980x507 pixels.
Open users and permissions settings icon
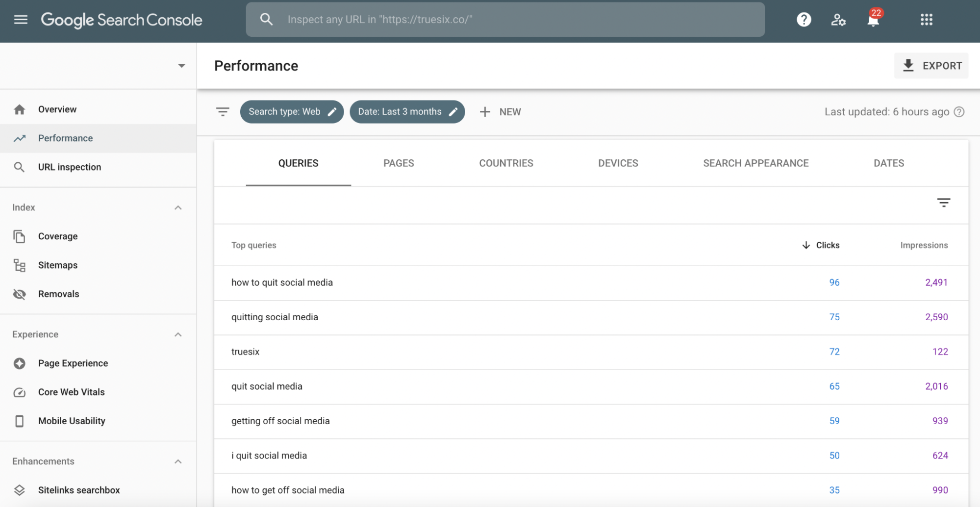pos(838,20)
